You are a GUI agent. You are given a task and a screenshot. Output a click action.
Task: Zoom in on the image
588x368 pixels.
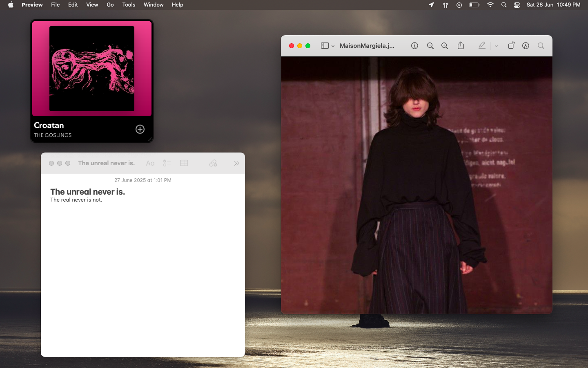pyautogui.click(x=445, y=46)
